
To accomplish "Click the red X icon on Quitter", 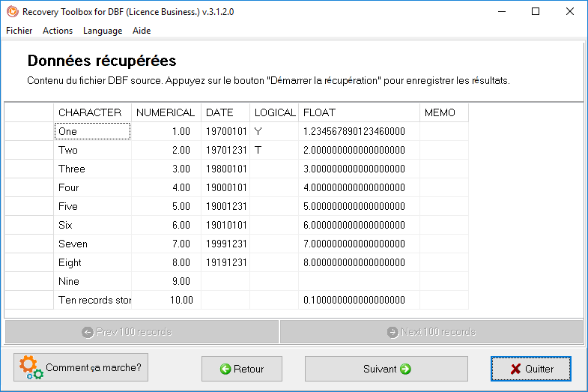I will pyautogui.click(x=515, y=369).
